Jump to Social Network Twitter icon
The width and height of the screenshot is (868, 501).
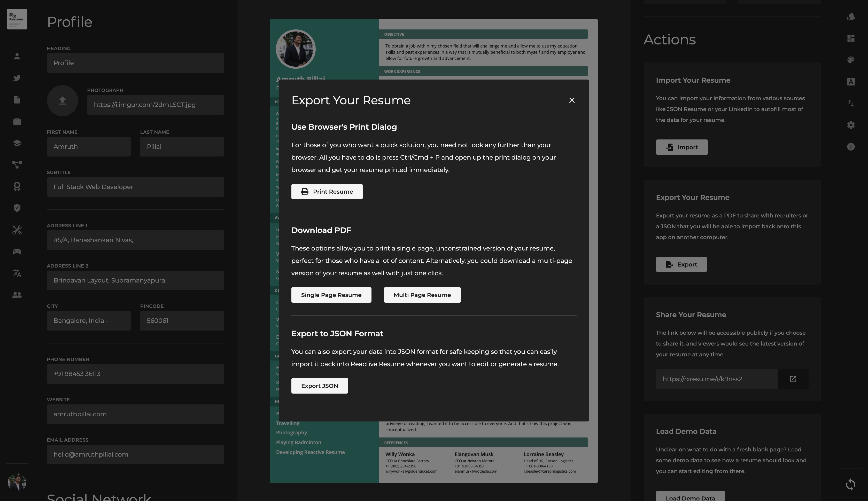(17, 78)
